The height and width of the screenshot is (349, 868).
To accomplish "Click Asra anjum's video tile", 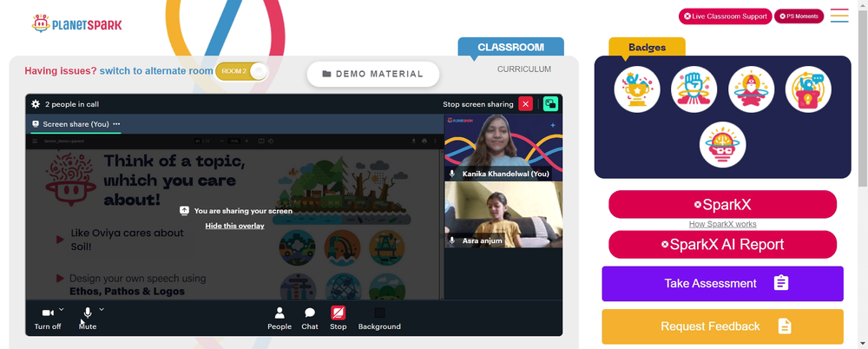I will coord(503,215).
